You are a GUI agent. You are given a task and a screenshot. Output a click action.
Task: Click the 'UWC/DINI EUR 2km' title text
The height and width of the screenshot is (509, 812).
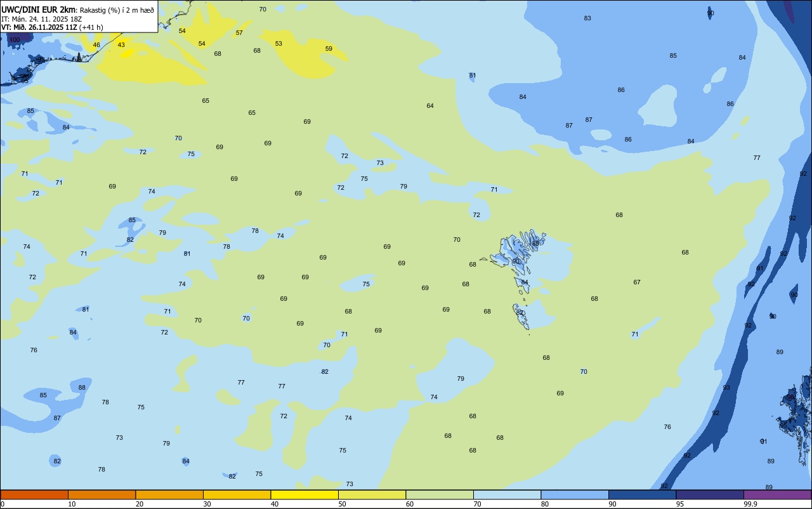[39, 9]
